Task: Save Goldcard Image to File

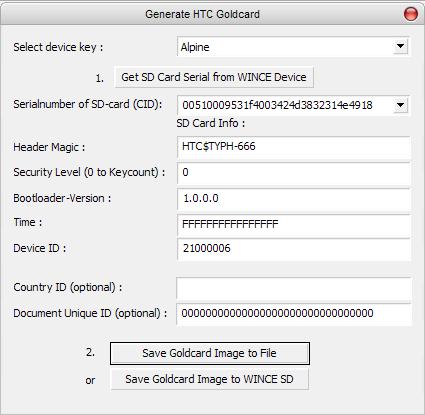Action: (210, 353)
